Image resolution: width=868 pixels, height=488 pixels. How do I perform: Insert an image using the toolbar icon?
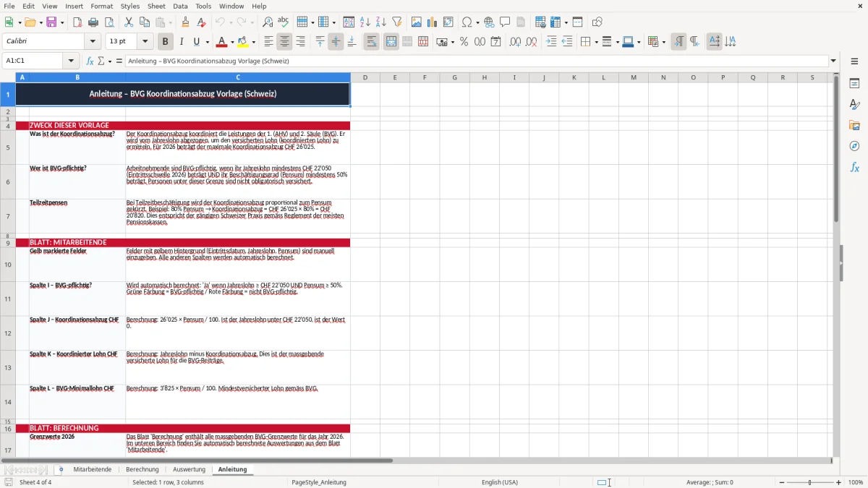[x=417, y=22]
